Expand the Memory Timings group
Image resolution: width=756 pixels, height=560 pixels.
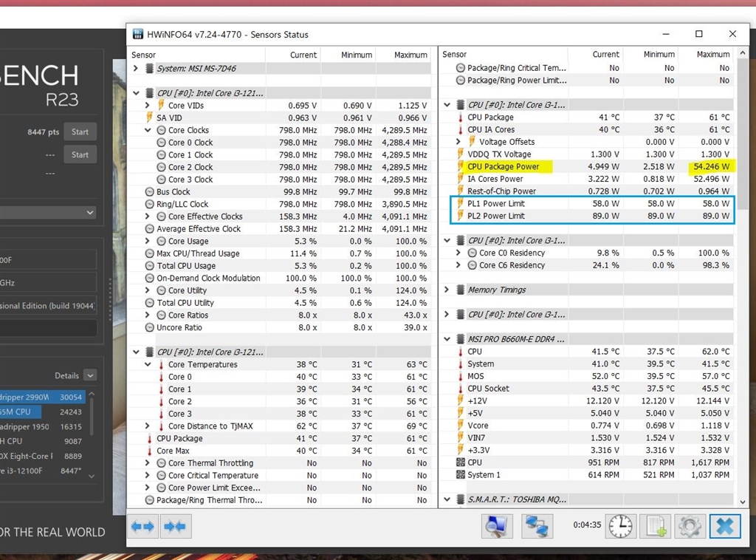coord(447,290)
